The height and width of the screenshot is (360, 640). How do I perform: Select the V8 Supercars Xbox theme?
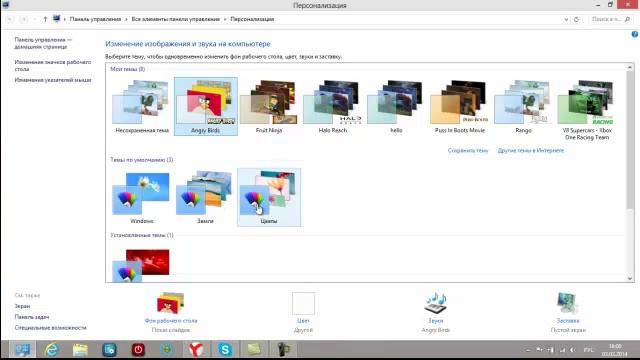[x=587, y=109]
